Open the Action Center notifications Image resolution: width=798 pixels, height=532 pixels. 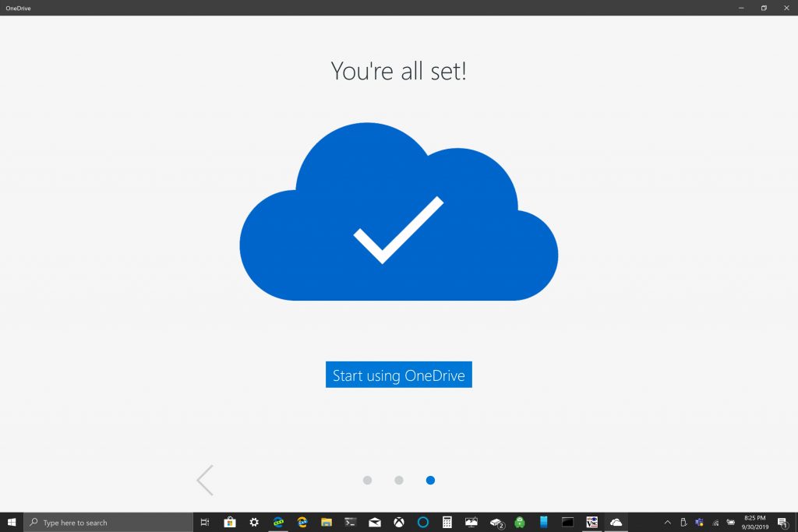click(783, 523)
